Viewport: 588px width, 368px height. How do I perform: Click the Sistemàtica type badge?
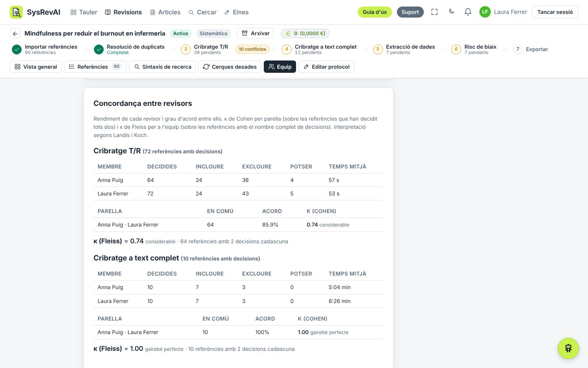click(x=213, y=34)
